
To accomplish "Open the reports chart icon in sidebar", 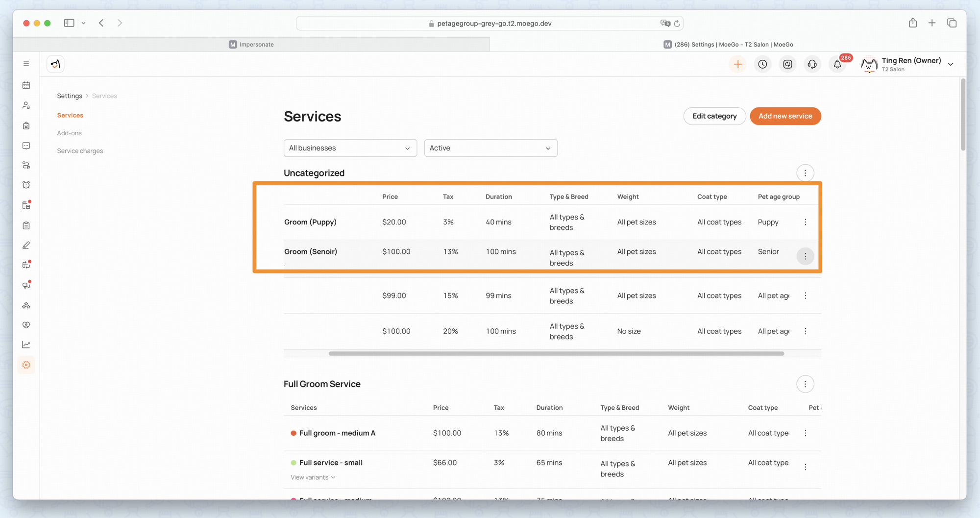I will click(x=26, y=345).
